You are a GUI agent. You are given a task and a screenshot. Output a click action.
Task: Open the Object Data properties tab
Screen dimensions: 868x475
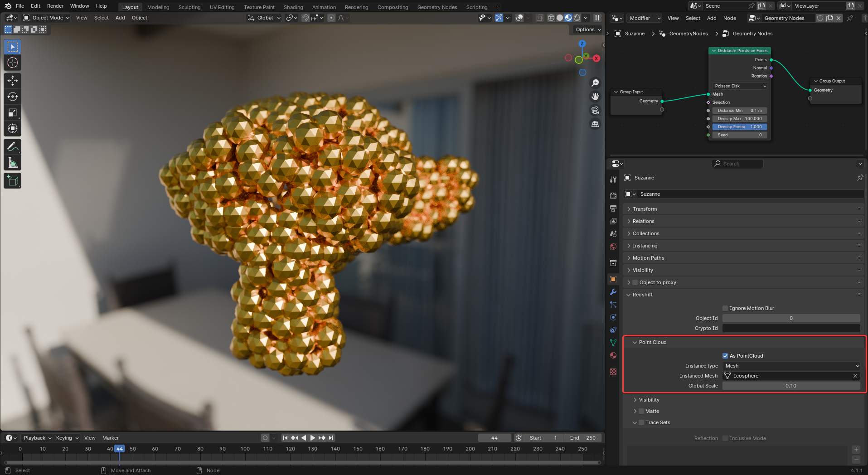tap(613, 343)
